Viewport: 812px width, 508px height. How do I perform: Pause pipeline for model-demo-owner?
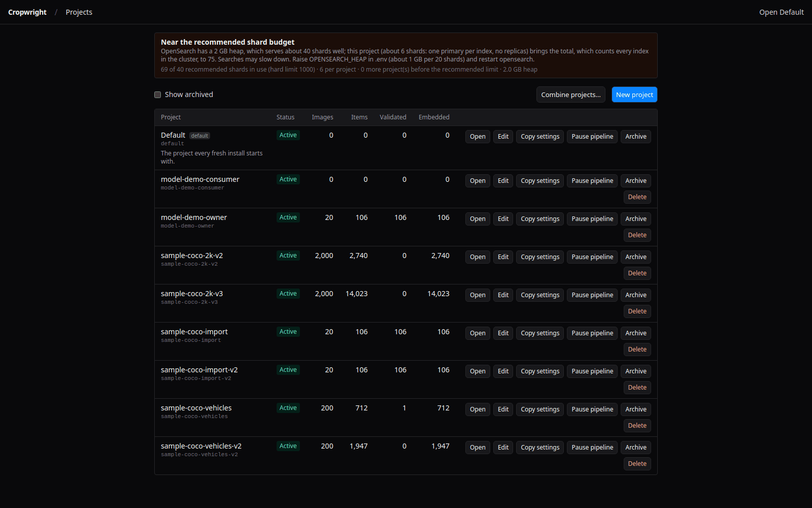pos(592,219)
